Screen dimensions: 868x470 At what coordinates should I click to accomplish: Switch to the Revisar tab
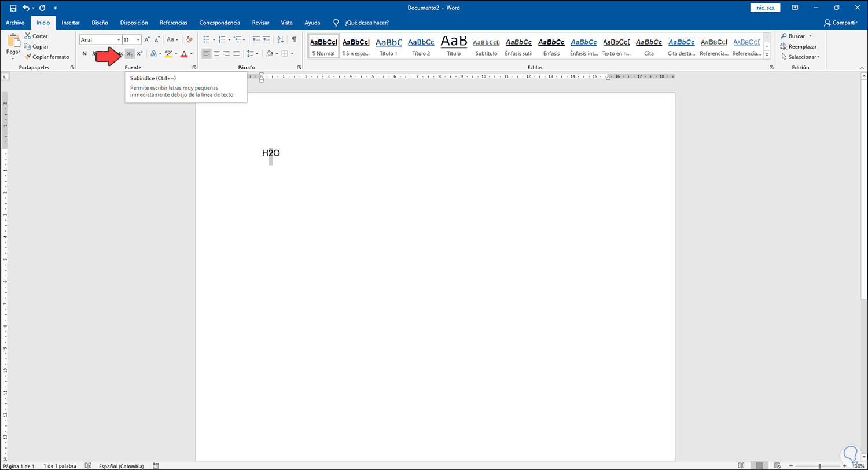click(260, 23)
